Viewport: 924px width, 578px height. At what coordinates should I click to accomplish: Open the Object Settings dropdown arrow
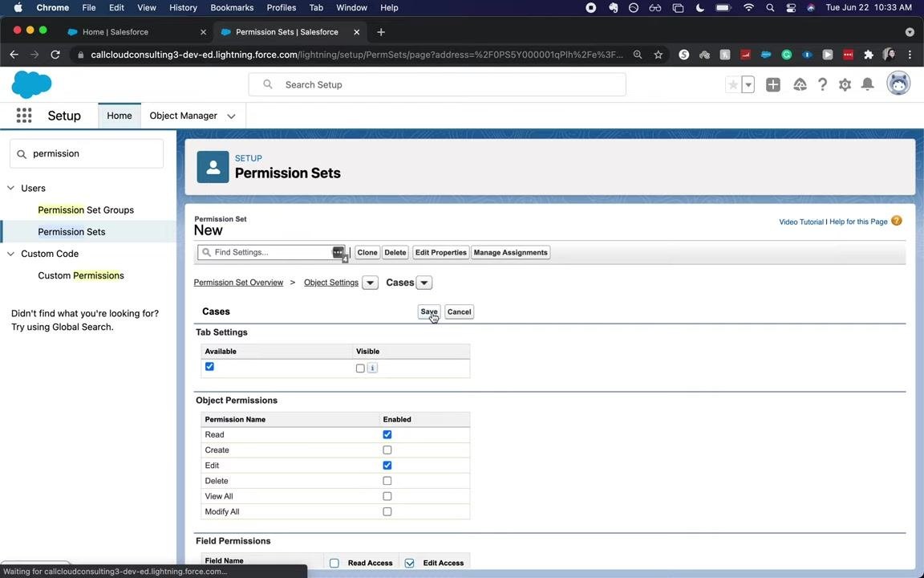370,283
